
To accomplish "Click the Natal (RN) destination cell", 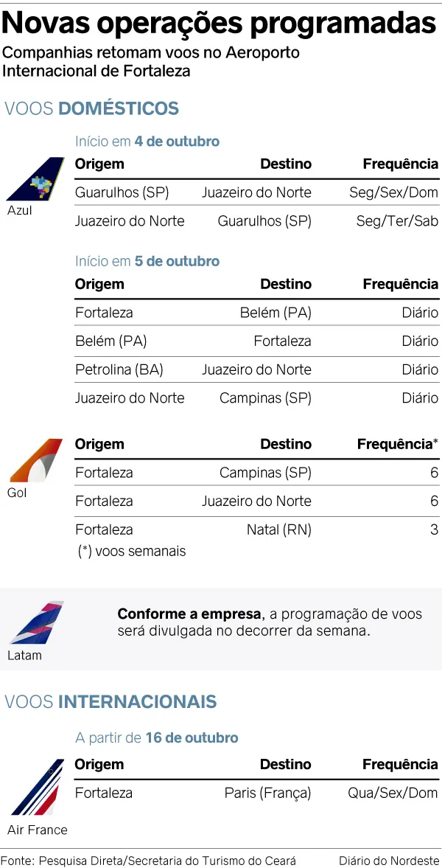I will pos(278,530).
